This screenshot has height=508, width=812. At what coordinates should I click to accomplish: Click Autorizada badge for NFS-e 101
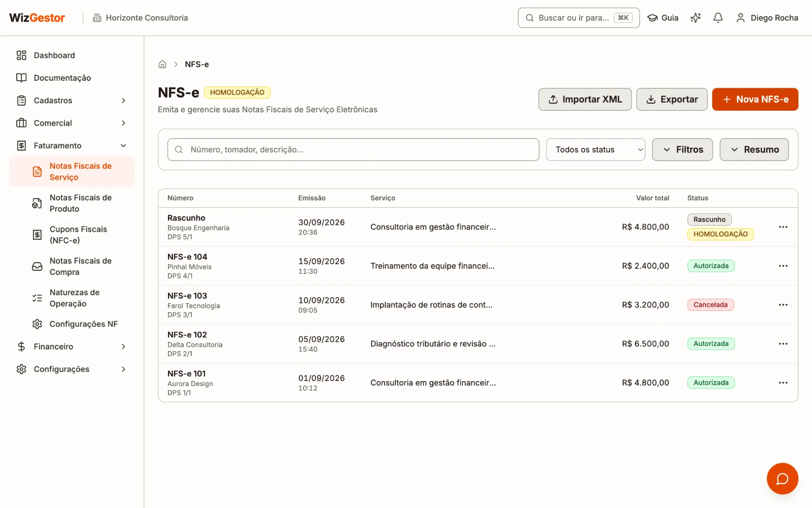[711, 383]
